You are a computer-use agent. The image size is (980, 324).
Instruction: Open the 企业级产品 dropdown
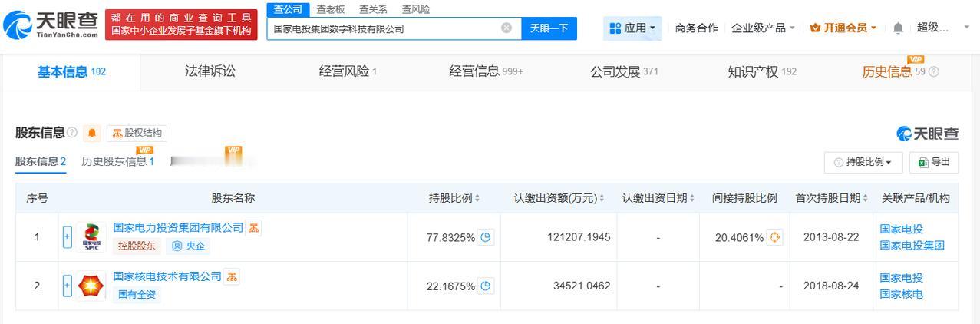[763, 28]
